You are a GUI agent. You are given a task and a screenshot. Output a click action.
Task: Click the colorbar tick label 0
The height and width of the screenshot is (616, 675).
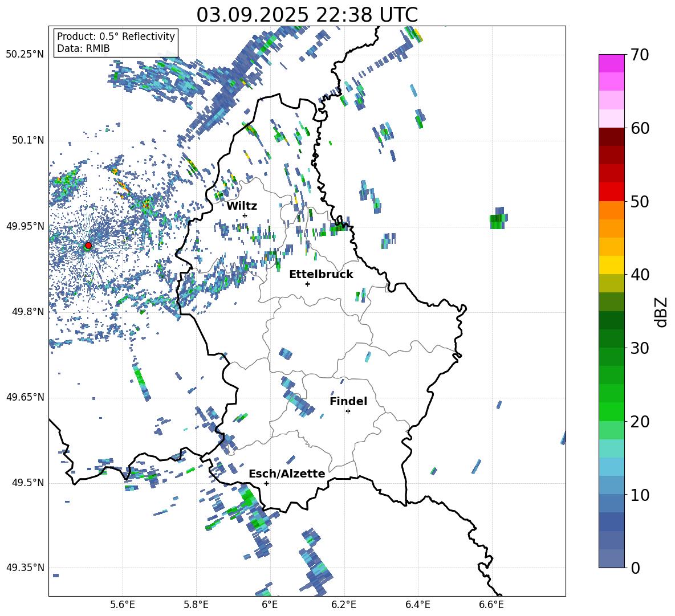coord(635,568)
